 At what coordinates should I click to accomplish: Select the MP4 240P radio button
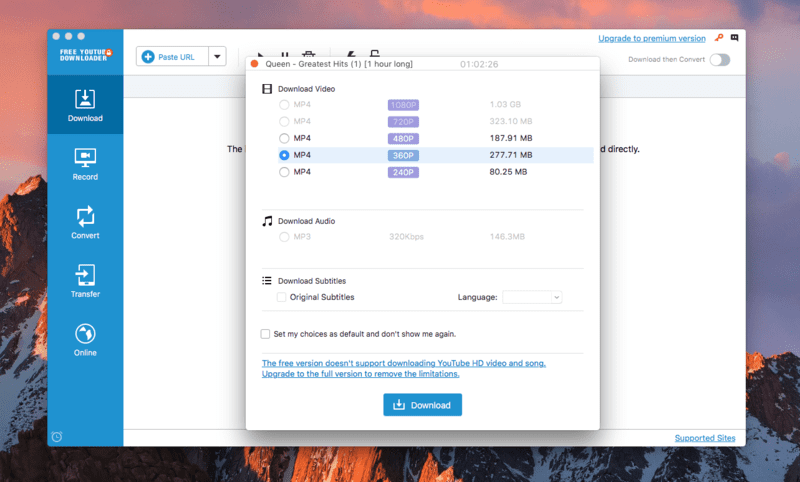point(284,172)
